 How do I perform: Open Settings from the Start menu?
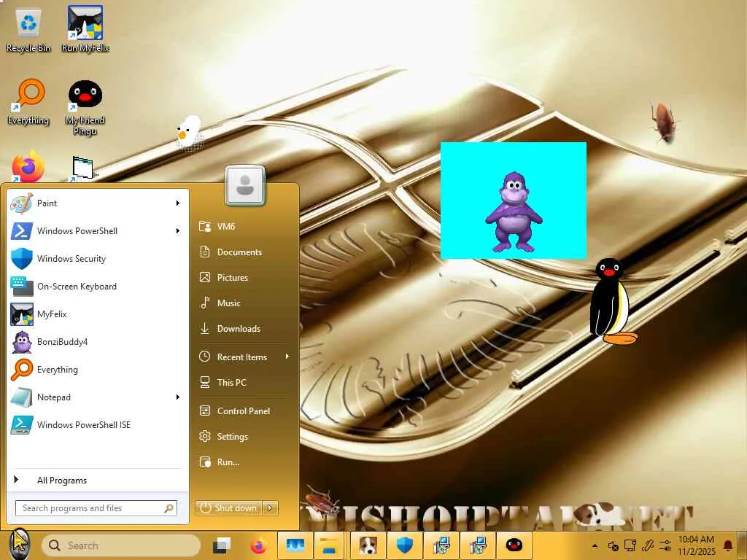click(x=244, y=437)
